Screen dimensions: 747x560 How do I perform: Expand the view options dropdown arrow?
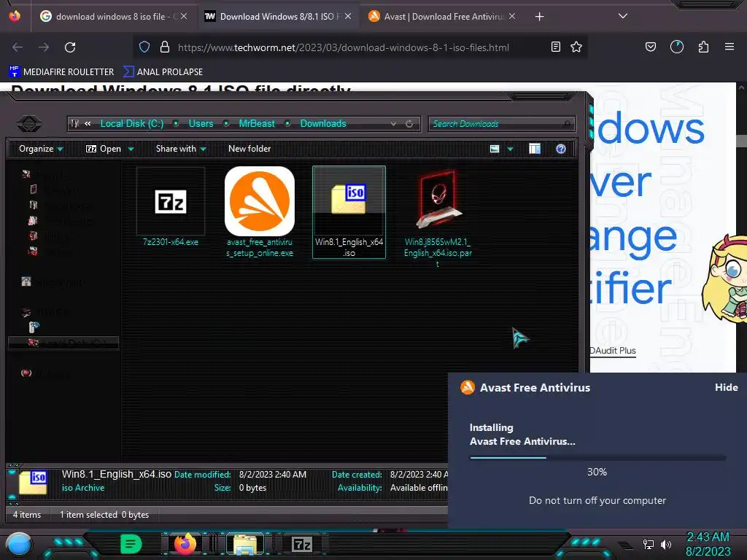point(510,149)
